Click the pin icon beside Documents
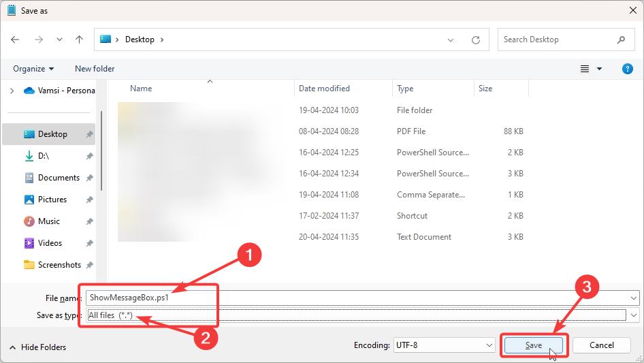The height and width of the screenshot is (363, 644). point(90,178)
